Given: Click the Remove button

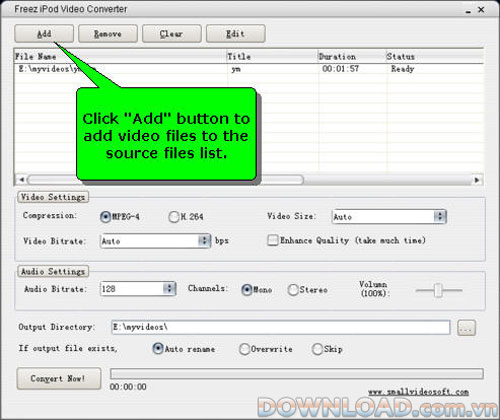Looking at the screenshot, I should click(x=108, y=33).
